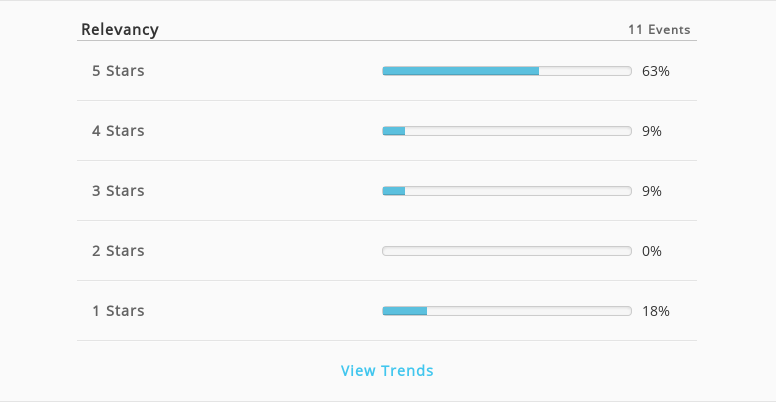776x402 pixels.
Task: Click the Relevancy section heading
Action: (120, 30)
